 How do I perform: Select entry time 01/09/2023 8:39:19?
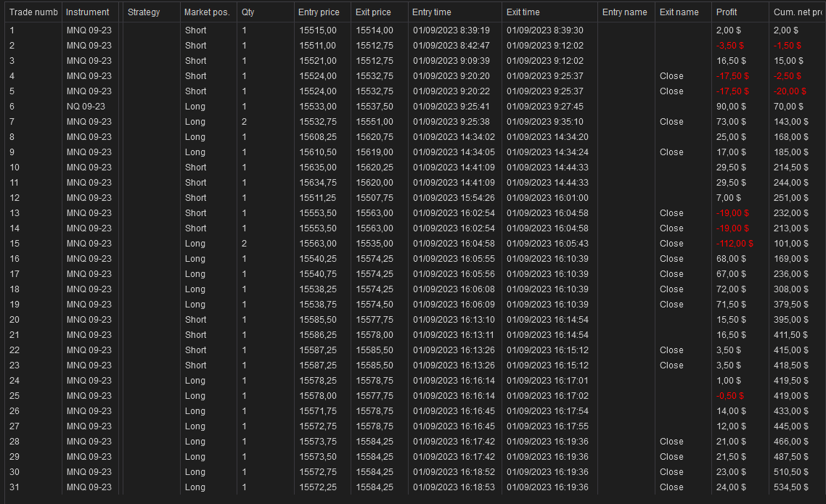(451, 30)
